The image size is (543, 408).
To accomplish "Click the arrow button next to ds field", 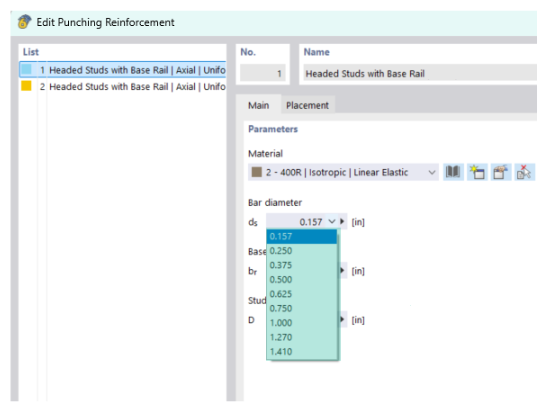I will [342, 221].
